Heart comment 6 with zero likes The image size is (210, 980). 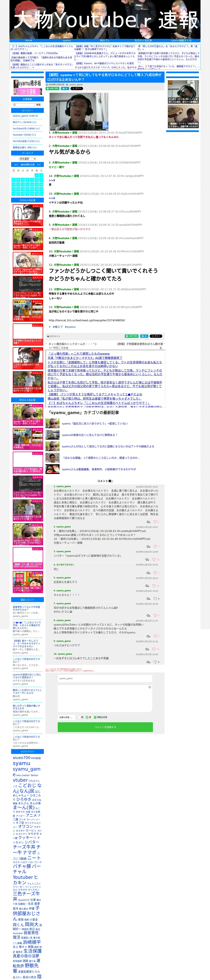(x=155, y=599)
